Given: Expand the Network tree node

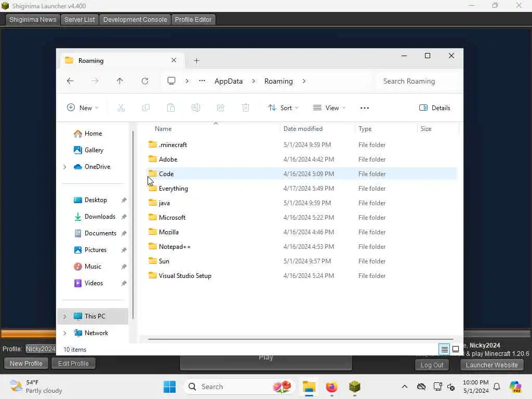Looking at the screenshot, I should coord(64,333).
